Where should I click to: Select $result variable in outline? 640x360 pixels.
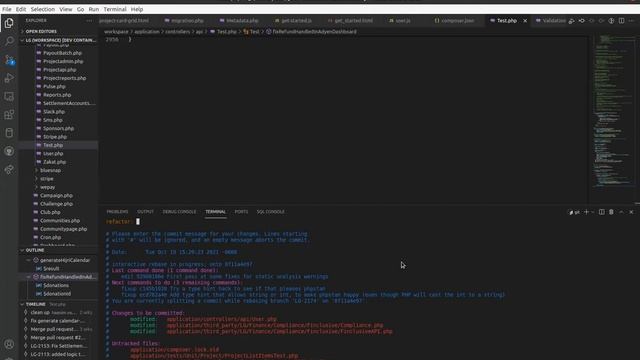[51, 269]
